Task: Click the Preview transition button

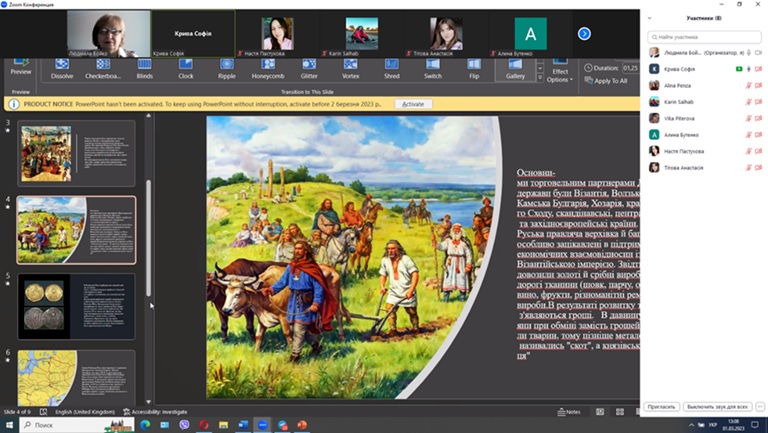Action: 21,67
